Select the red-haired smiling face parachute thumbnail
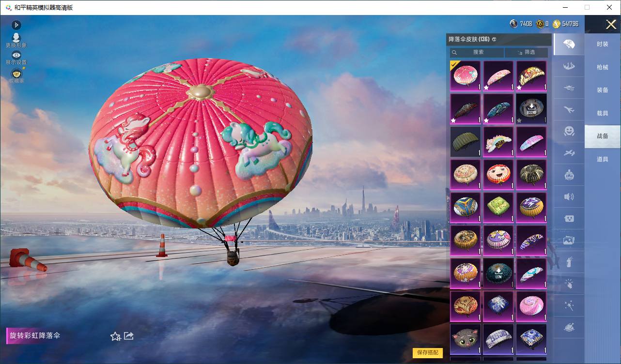This screenshot has width=621, height=364. point(498,175)
